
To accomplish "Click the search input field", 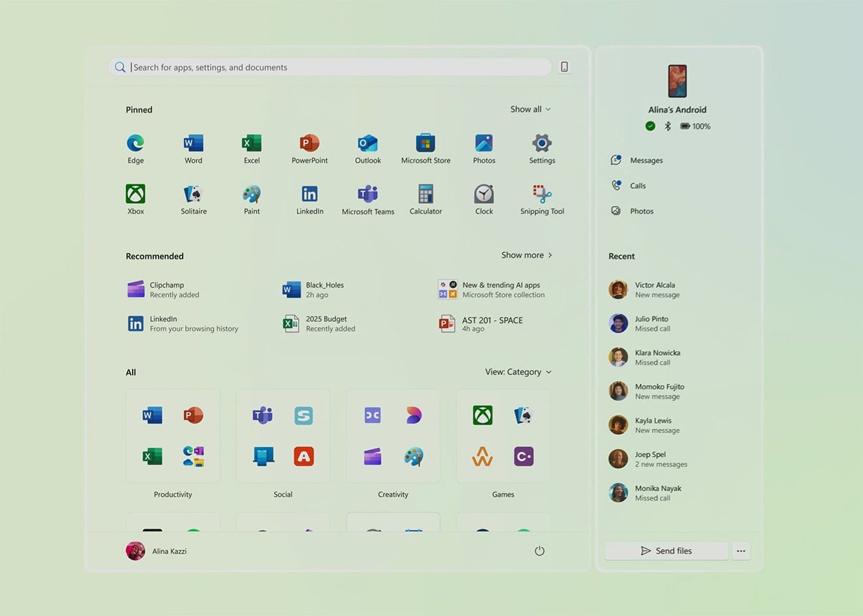I will (330, 66).
